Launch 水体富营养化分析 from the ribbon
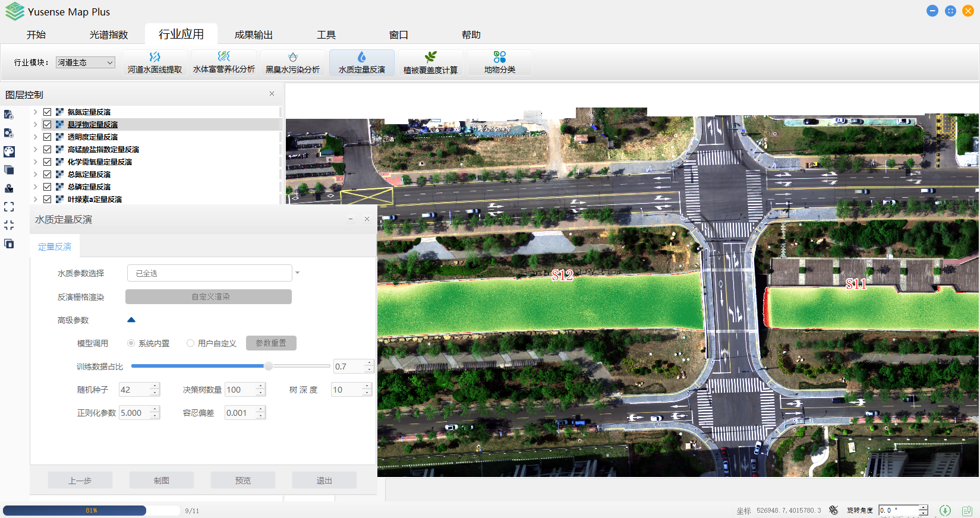The image size is (980, 518). tap(223, 62)
